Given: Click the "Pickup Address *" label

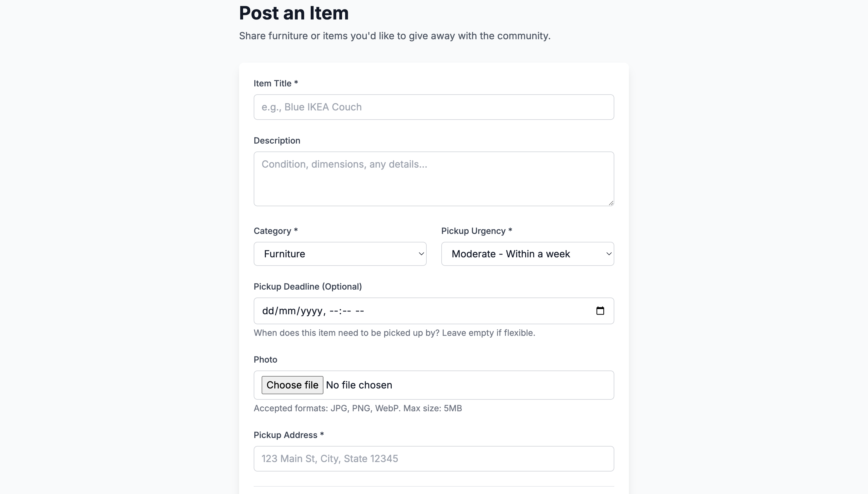Looking at the screenshot, I should (289, 435).
